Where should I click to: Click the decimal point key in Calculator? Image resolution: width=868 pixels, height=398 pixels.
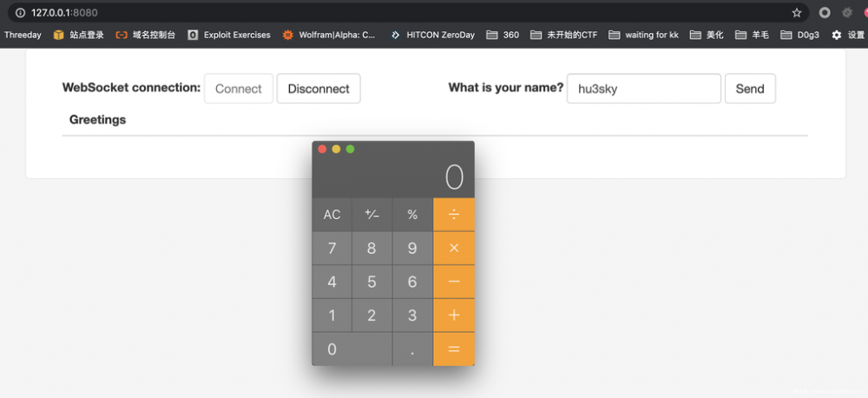tap(412, 349)
